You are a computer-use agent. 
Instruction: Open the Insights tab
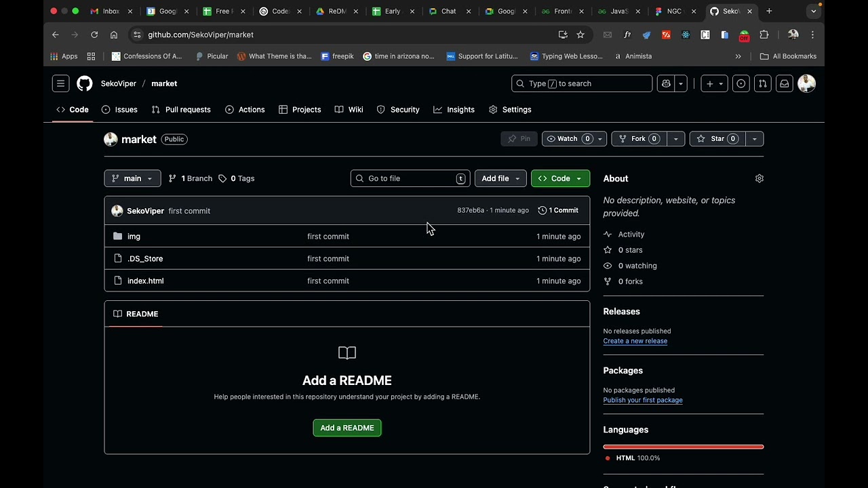(454, 110)
